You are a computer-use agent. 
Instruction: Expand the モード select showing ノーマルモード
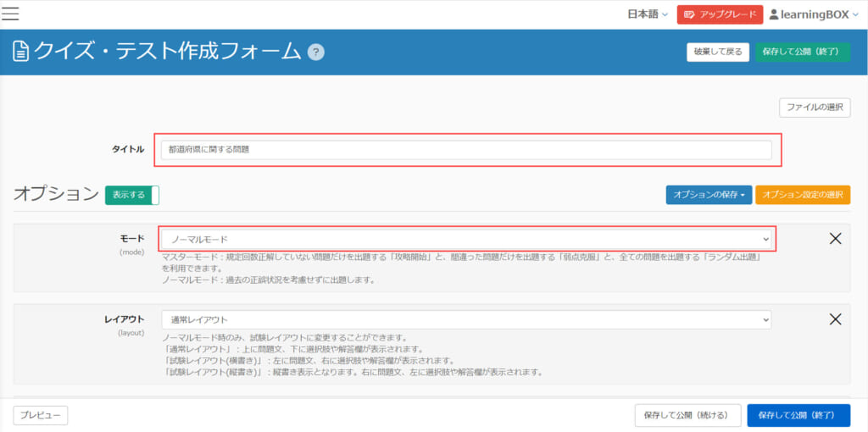[x=466, y=240]
